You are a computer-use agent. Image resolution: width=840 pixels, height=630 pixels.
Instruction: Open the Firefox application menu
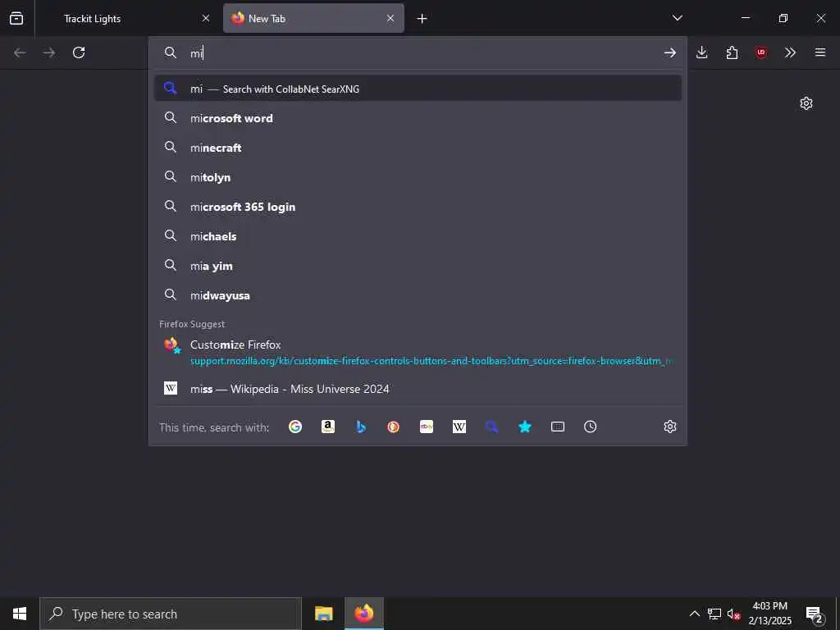820,52
